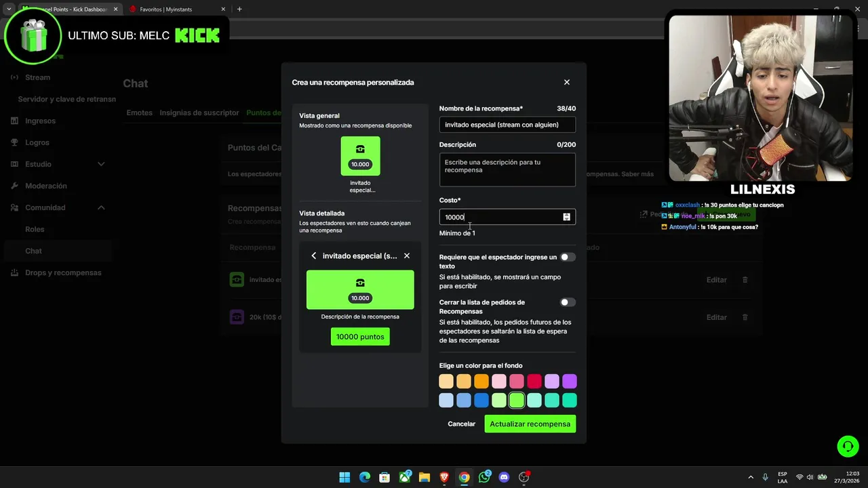Image resolution: width=868 pixels, height=488 pixels.
Task: Open a new browser tab
Action: click(239, 9)
